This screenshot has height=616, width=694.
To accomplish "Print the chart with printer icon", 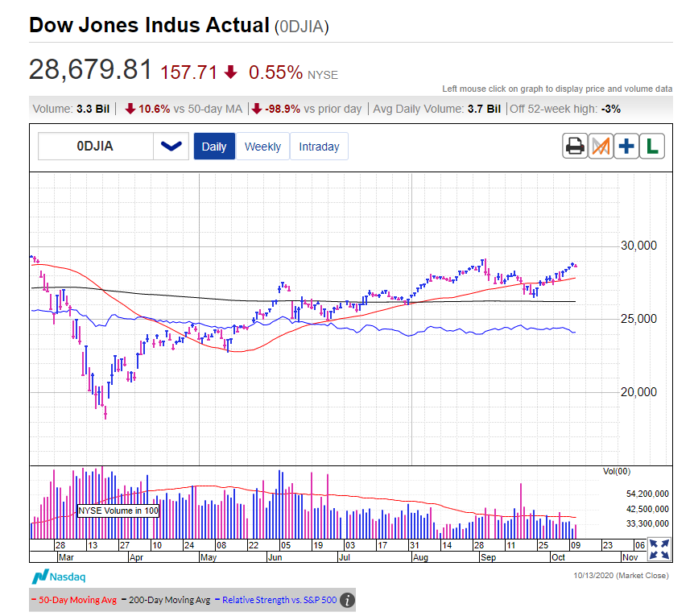I will click(575, 146).
